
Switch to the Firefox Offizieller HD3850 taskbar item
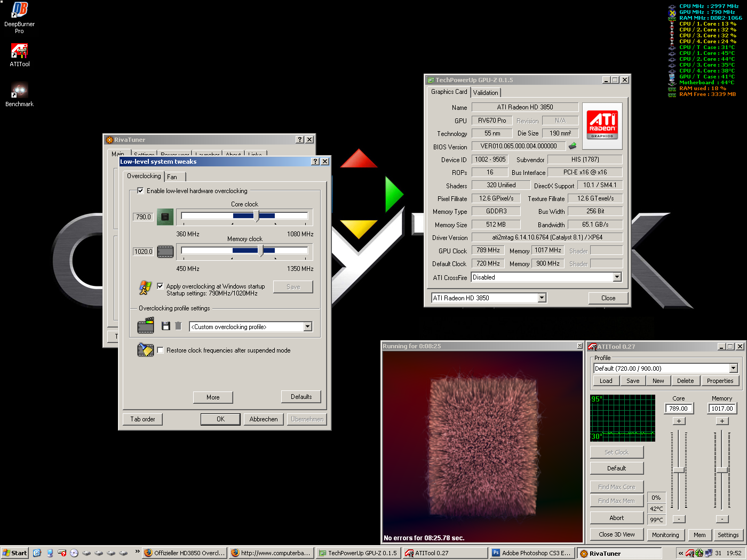click(x=185, y=553)
